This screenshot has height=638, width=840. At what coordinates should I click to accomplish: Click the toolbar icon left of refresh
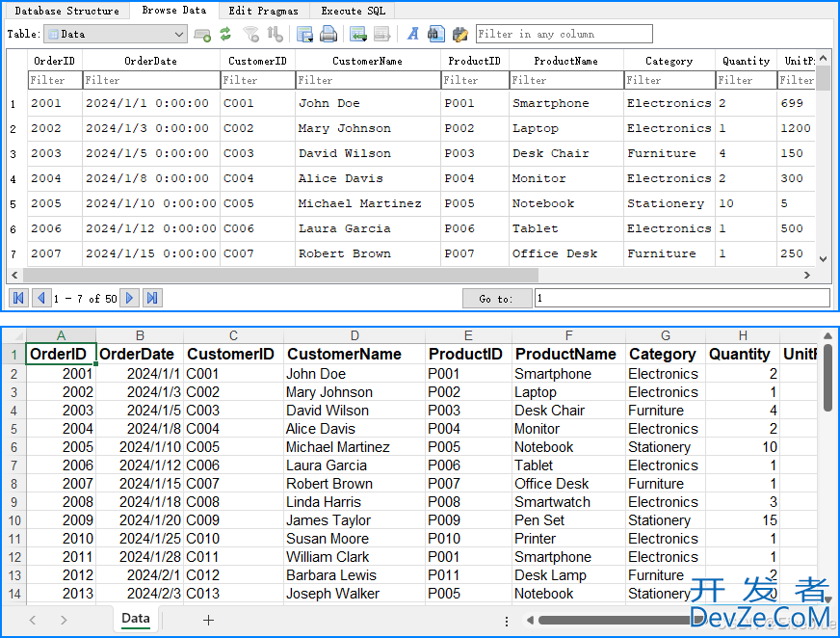[202, 36]
